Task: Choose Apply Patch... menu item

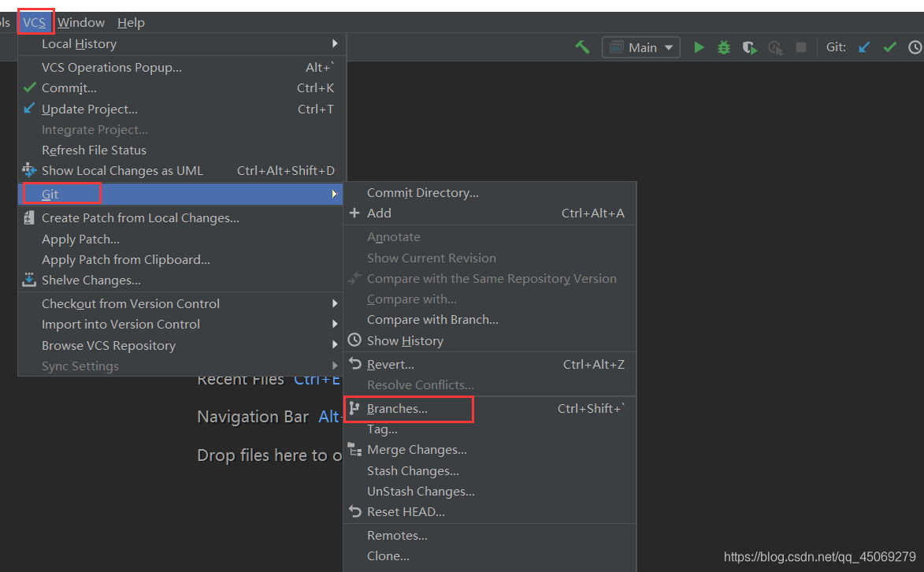Action: pos(181,239)
